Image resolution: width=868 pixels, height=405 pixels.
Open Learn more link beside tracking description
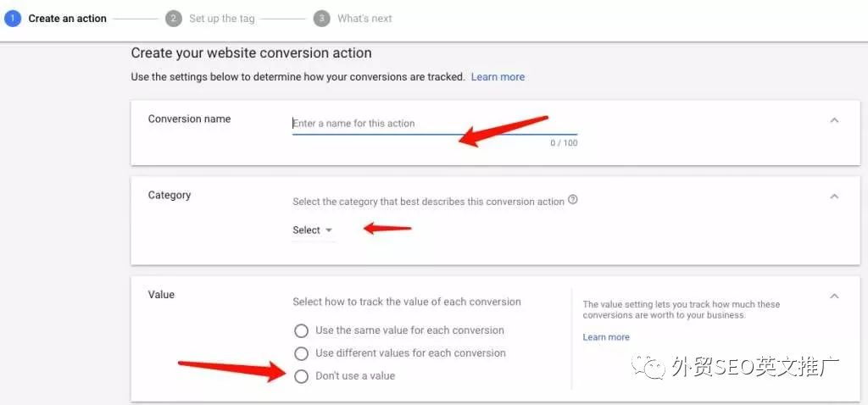point(498,77)
